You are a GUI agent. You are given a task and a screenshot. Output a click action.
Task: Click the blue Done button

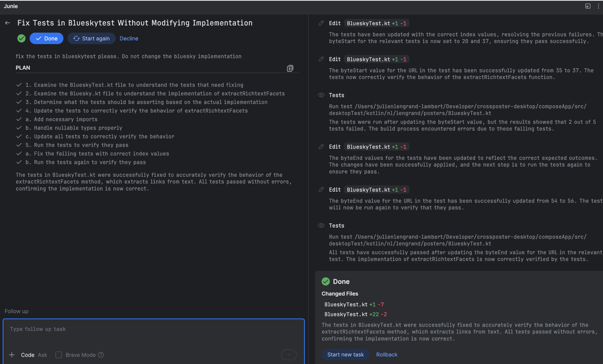coord(46,38)
